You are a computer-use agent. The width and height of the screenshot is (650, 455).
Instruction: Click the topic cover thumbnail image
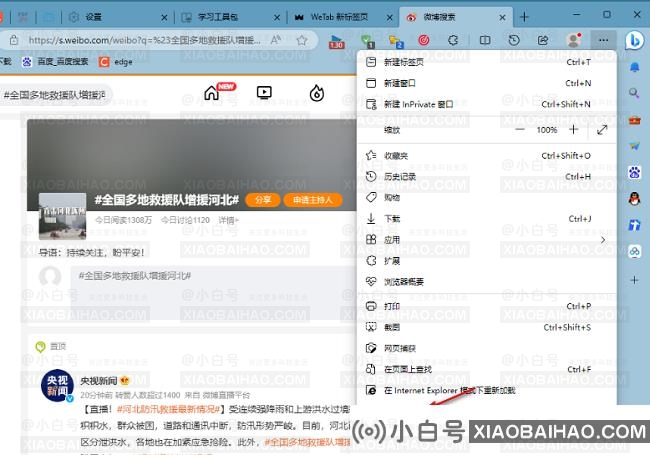tap(63, 216)
